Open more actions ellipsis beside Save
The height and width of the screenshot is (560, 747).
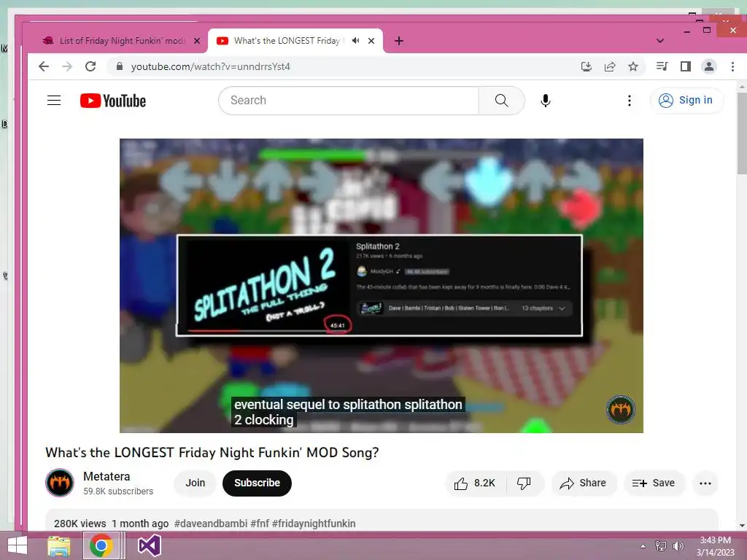[705, 483]
